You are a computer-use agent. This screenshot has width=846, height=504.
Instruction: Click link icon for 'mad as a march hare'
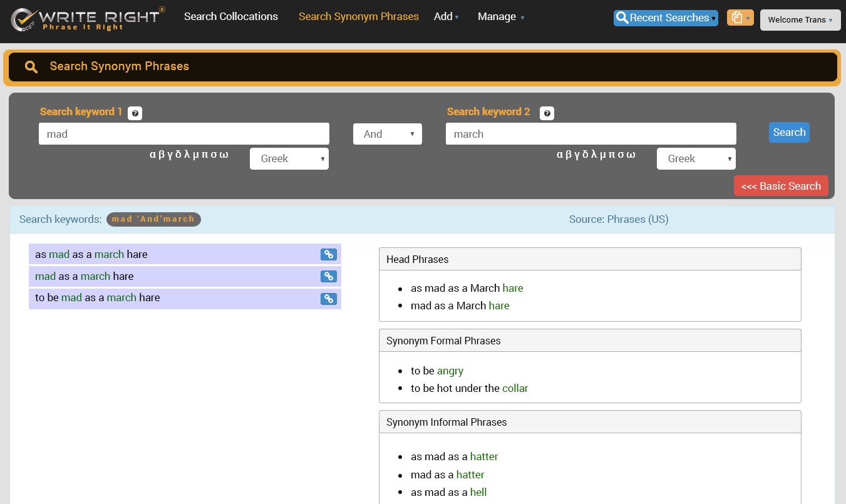click(x=328, y=276)
